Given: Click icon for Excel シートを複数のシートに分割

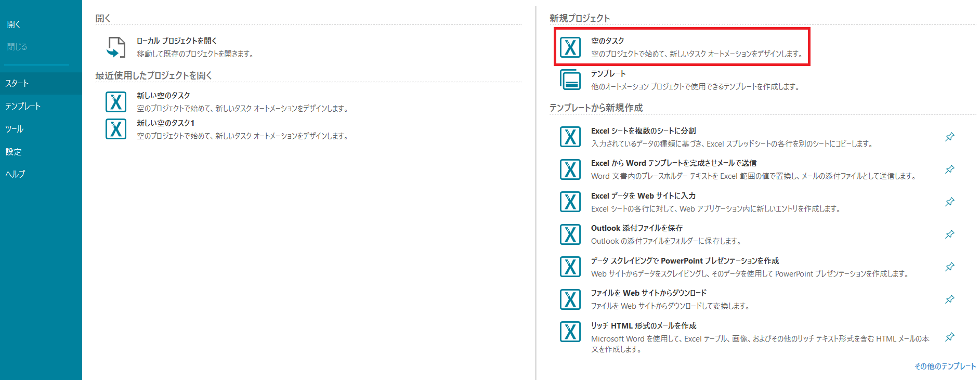Looking at the screenshot, I should [x=570, y=137].
